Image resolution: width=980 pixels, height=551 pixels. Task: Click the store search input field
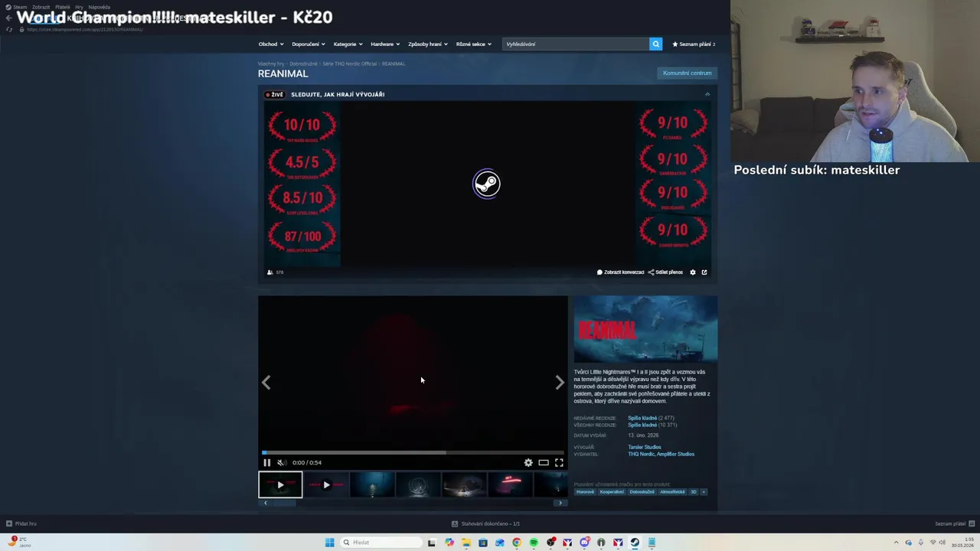pos(576,44)
